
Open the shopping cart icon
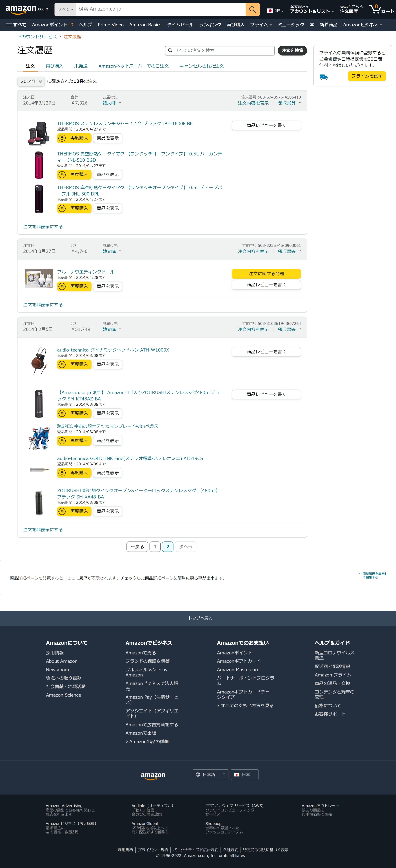(381, 9)
